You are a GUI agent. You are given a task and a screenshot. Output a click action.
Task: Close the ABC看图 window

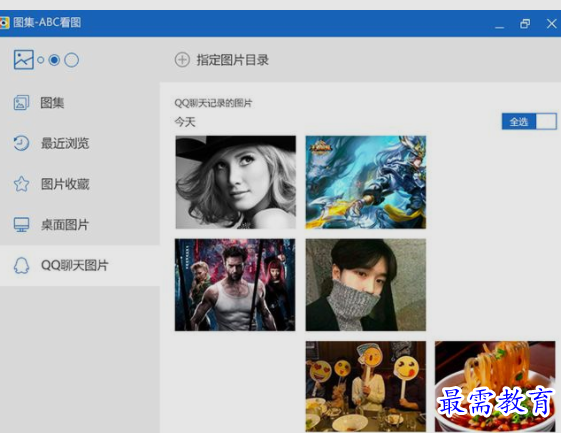click(x=551, y=24)
